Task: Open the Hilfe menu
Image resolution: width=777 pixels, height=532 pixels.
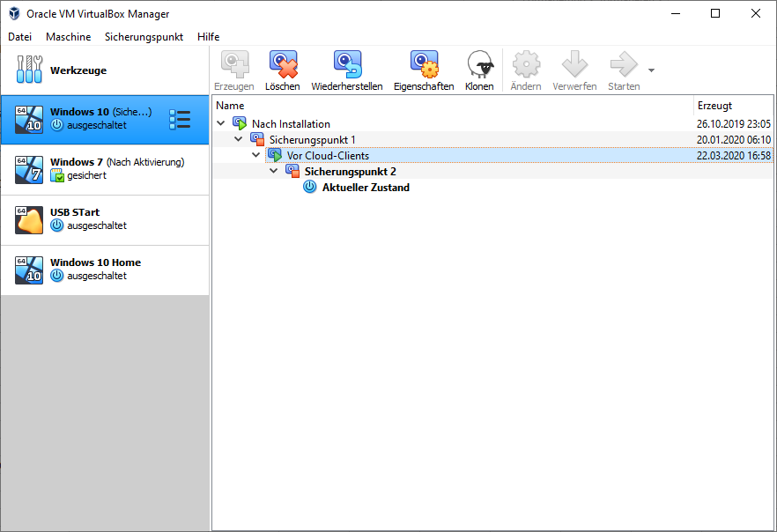Action: [x=209, y=37]
